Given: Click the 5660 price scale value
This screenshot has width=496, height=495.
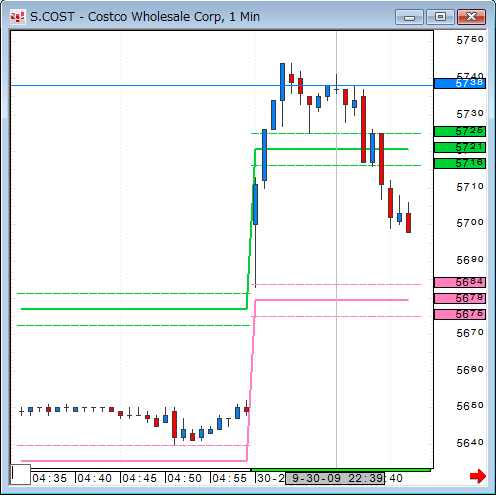Looking at the screenshot, I should tap(470, 370).
